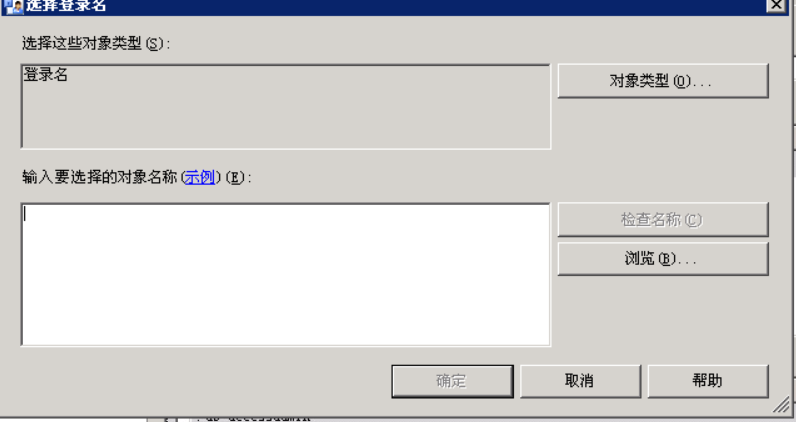Click the resize grip at dialog corner

coord(782,405)
